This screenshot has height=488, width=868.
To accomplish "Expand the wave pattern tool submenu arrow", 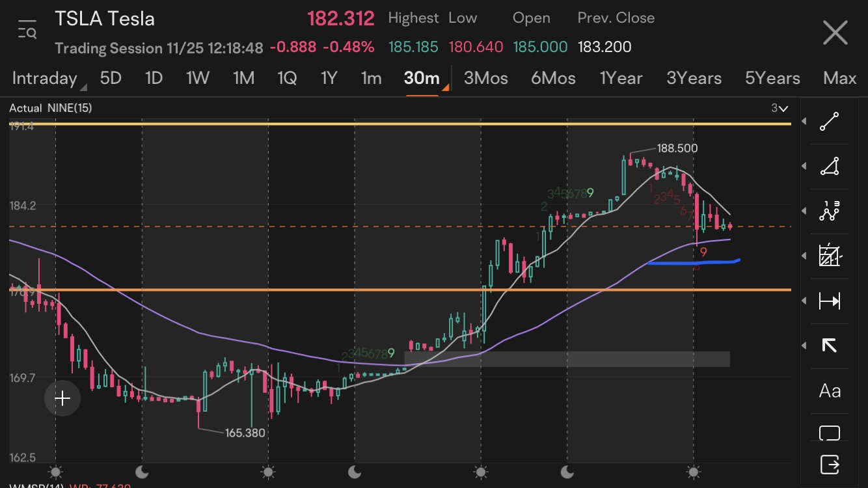I will (806, 211).
